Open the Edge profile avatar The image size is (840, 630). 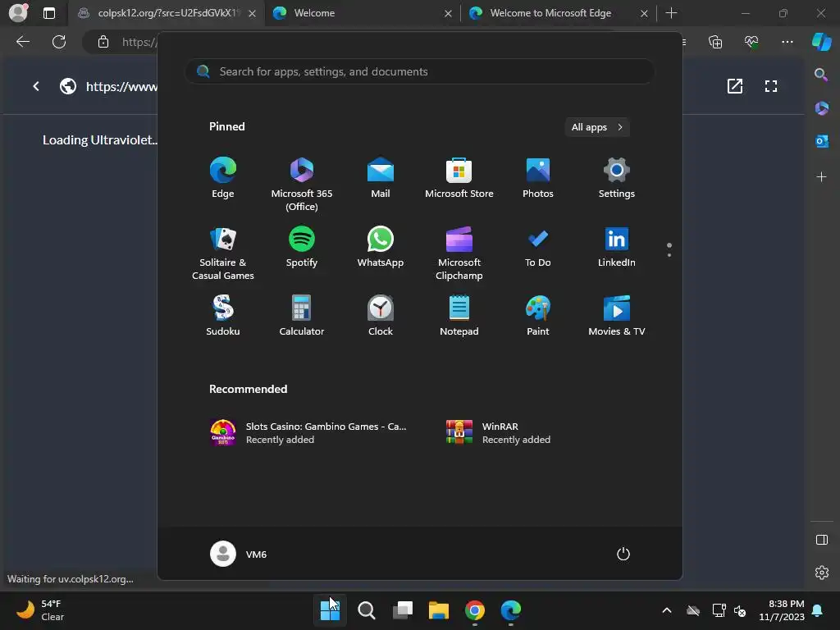[x=18, y=12]
